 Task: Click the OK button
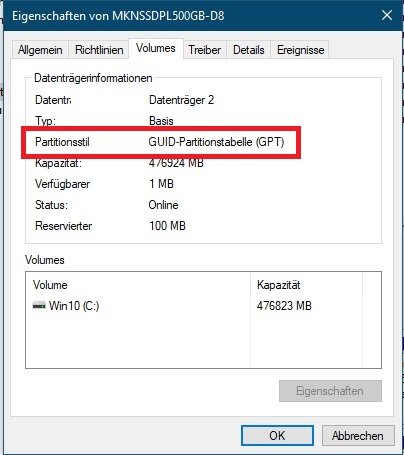pyautogui.click(x=277, y=435)
